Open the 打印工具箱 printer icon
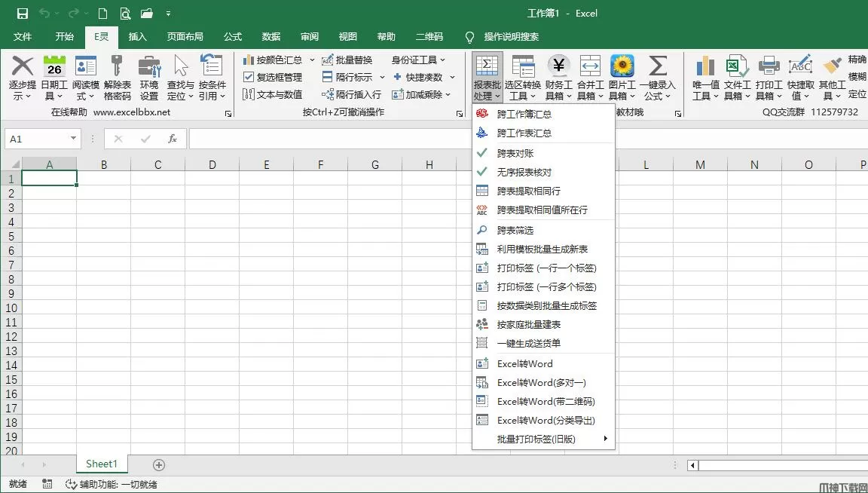868x493 pixels. tap(769, 66)
